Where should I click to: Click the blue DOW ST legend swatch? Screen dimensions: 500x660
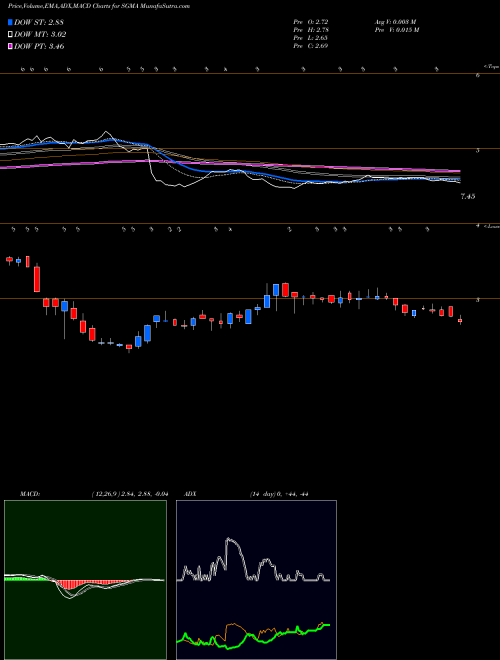[10, 22]
